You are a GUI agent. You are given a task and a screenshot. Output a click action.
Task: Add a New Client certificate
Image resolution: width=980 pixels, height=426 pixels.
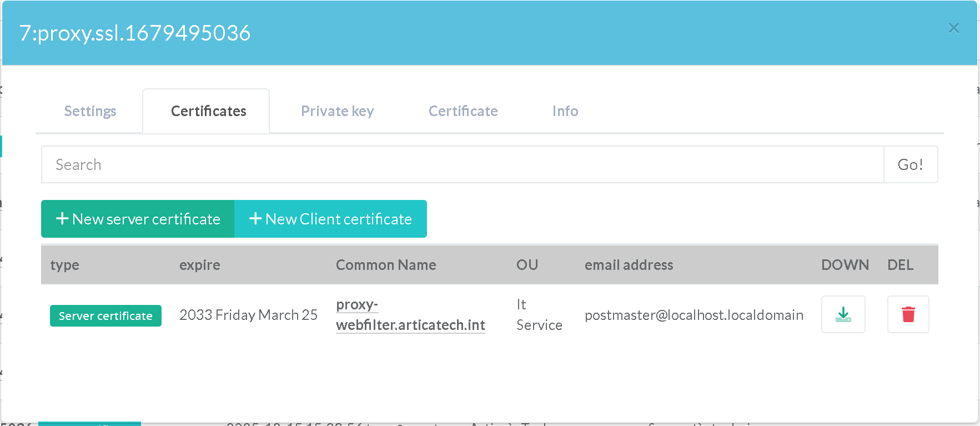click(x=330, y=219)
